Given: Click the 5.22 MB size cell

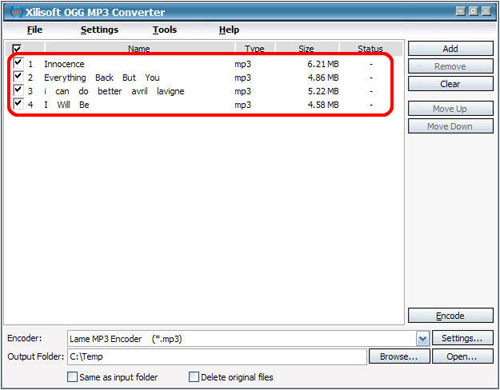Looking at the screenshot, I should 323,91.
